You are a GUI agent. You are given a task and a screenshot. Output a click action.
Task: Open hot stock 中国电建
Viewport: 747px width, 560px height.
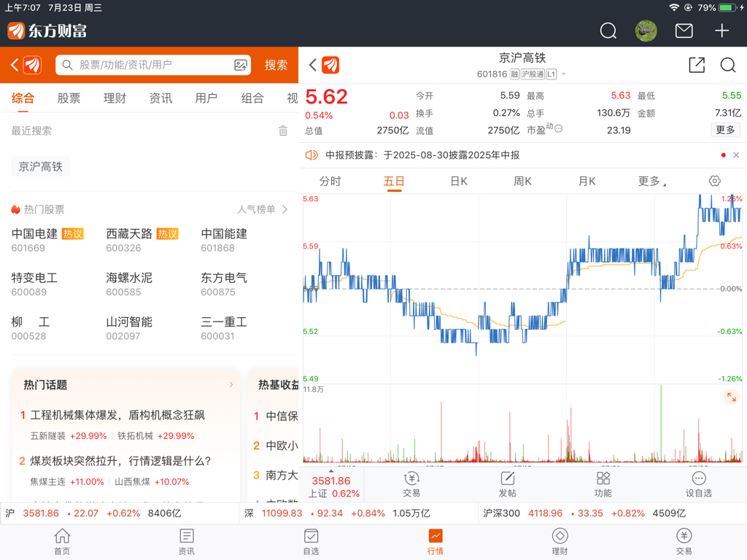47,240
